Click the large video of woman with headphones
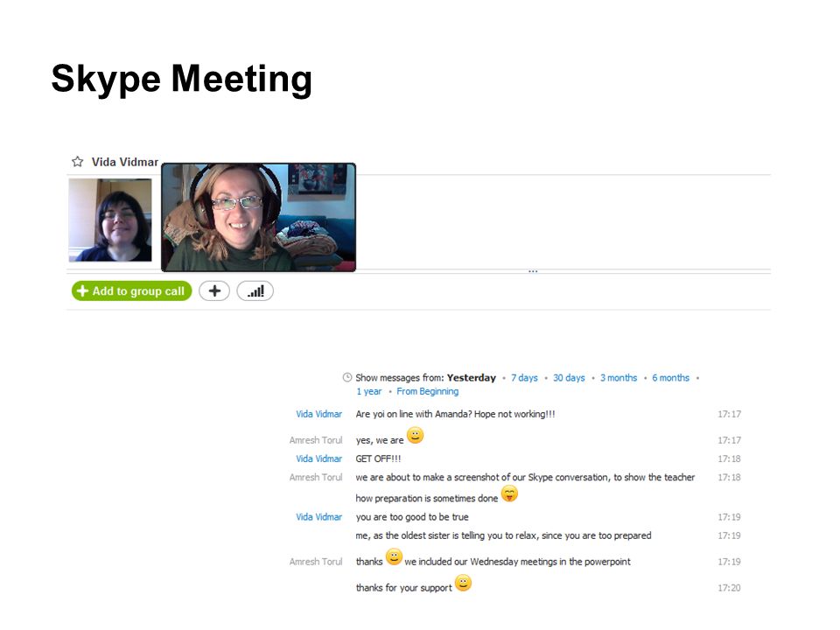This screenshot has width=840, height=630. click(x=258, y=218)
